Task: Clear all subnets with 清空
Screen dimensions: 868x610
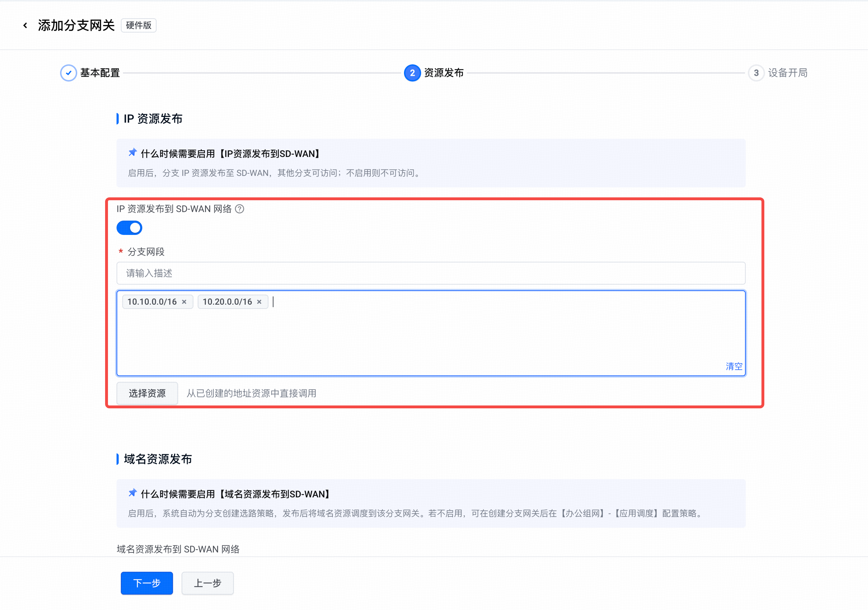Action: (x=734, y=367)
